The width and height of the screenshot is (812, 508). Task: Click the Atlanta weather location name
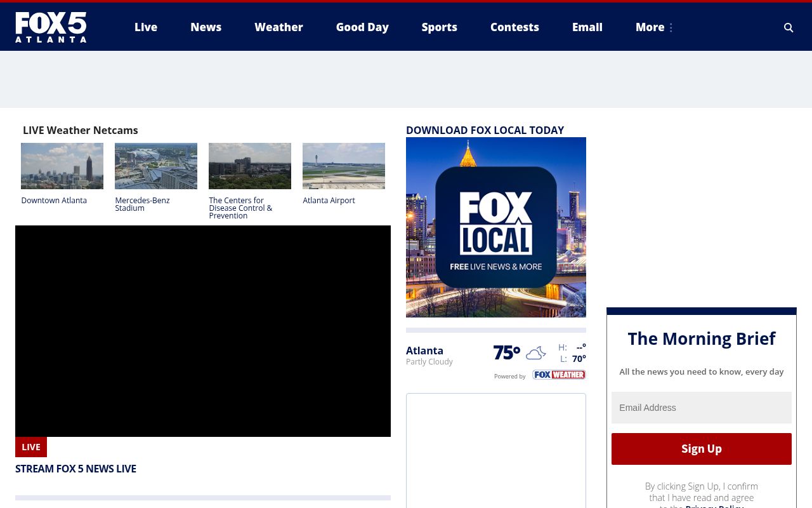coord(424,351)
